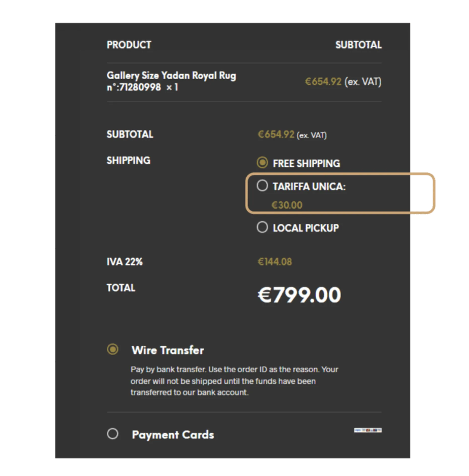Viewport: 469px width, 476px height.
Task: Click the Payment Cards heading text
Action: (x=173, y=435)
